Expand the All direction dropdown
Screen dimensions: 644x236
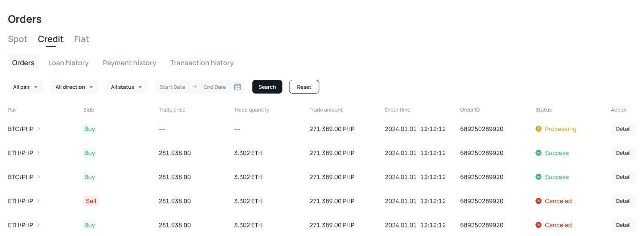coord(75,87)
